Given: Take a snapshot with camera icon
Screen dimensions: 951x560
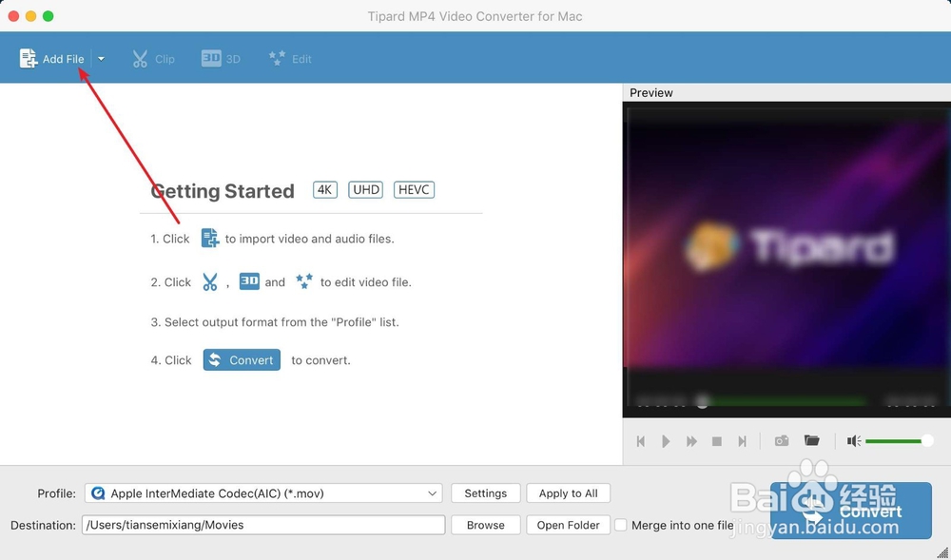Looking at the screenshot, I should [x=782, y=440].
